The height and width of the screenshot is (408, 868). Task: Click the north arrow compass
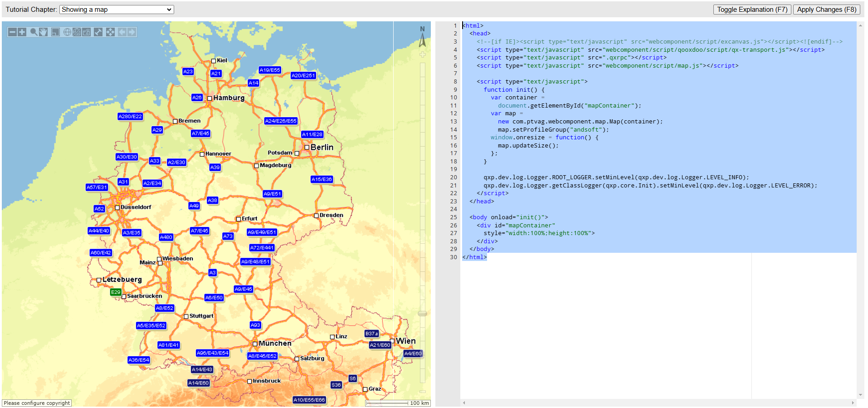(422, 37)
